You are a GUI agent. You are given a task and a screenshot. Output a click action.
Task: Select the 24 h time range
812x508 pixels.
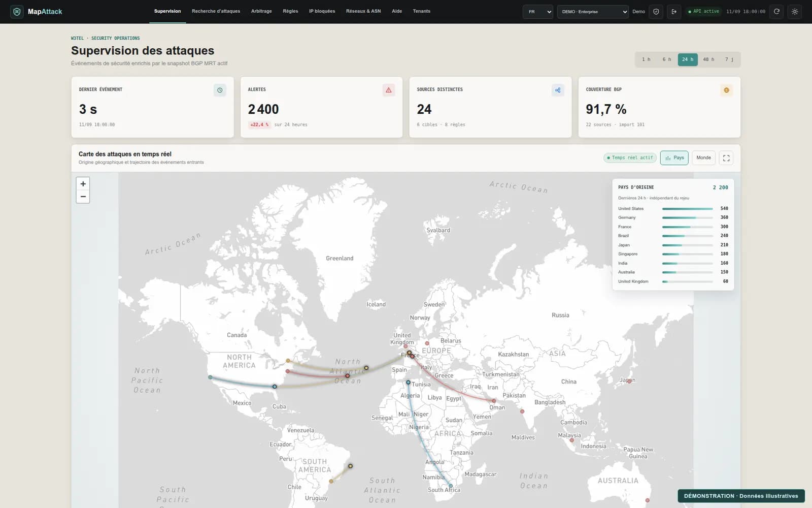(x=688, y=59)
